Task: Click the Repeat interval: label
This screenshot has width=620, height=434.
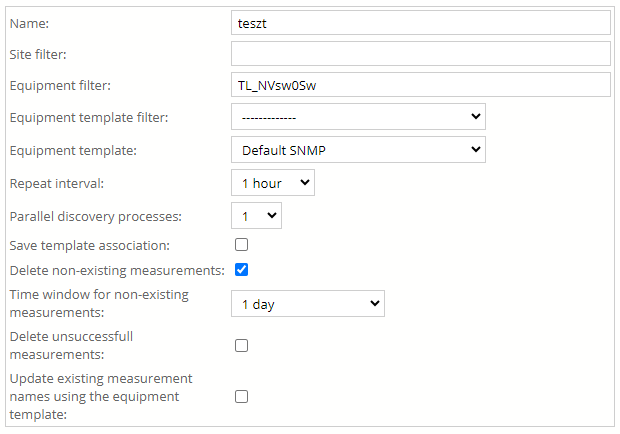Action: click(57, 184)
